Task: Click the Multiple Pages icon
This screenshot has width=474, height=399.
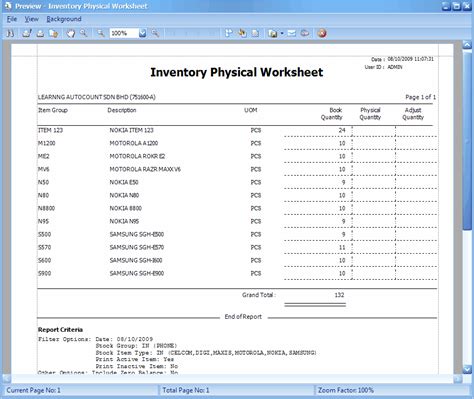Action: [x=228, y=33]
